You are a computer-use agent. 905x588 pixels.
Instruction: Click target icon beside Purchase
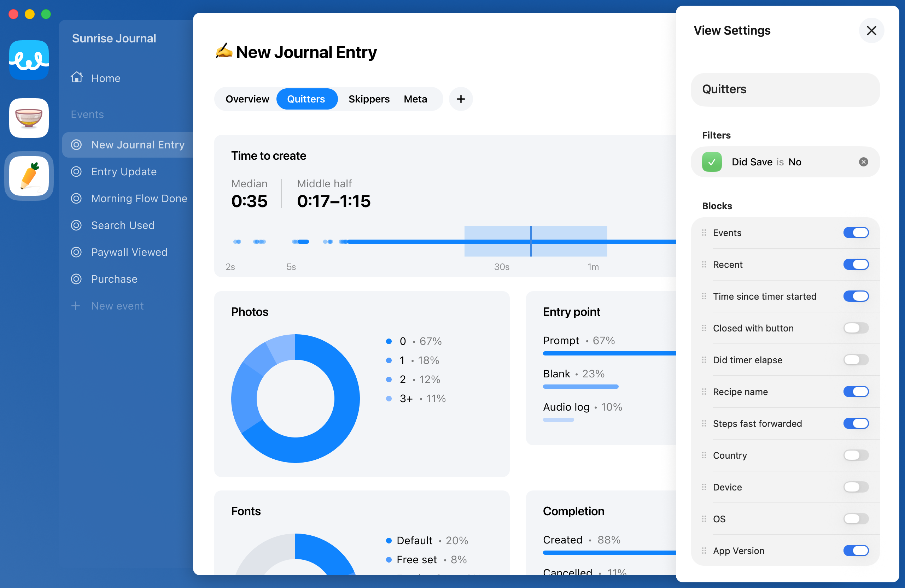(76, 279)
